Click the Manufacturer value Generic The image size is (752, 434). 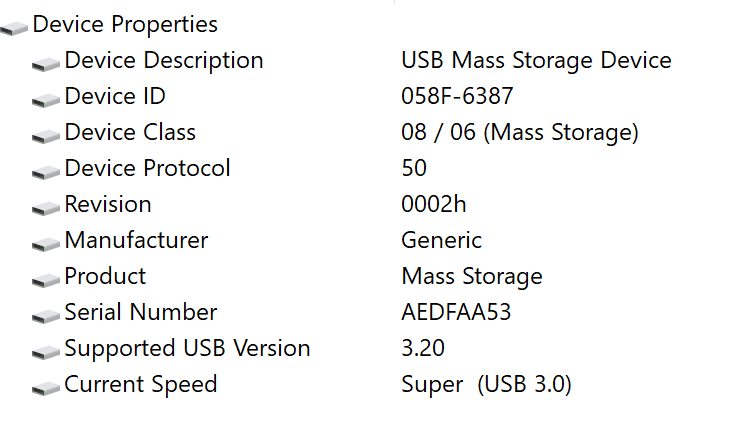(x=441, y=240)
